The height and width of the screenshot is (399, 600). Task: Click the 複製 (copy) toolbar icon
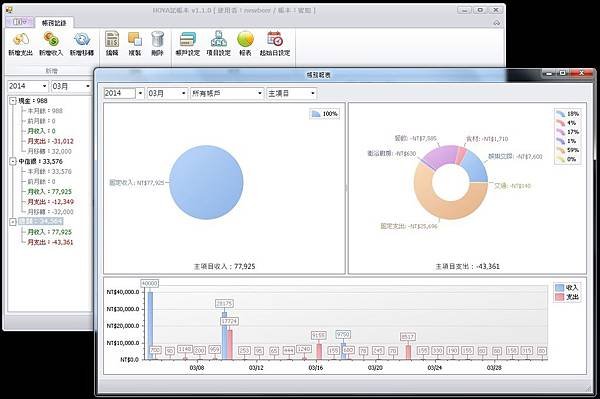tap(135, 39)
